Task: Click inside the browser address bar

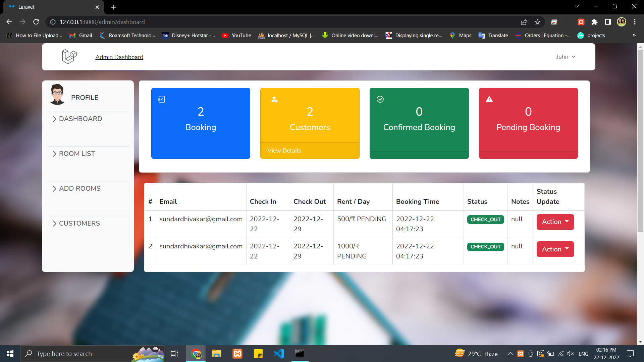Action: tap(201, 22)
